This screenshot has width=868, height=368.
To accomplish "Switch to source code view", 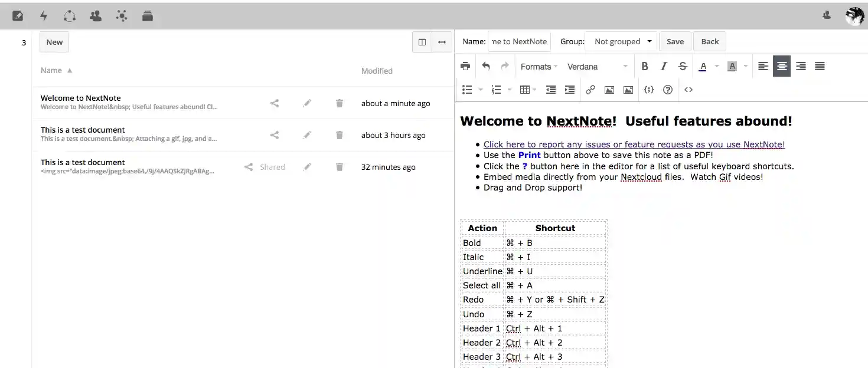I will coord(688,90).
